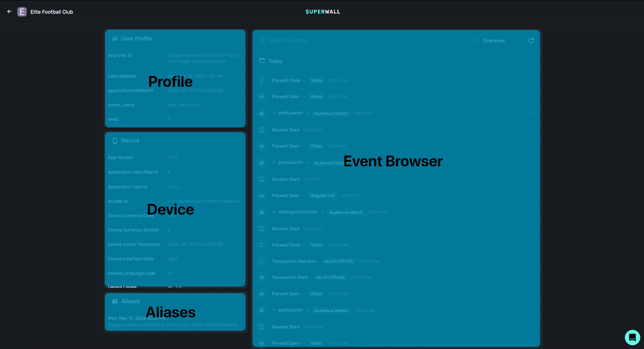The image size is (644, 349).
Task: Click the device icon for 11:00:41 AM Session Start
Action: pos(262,327)
